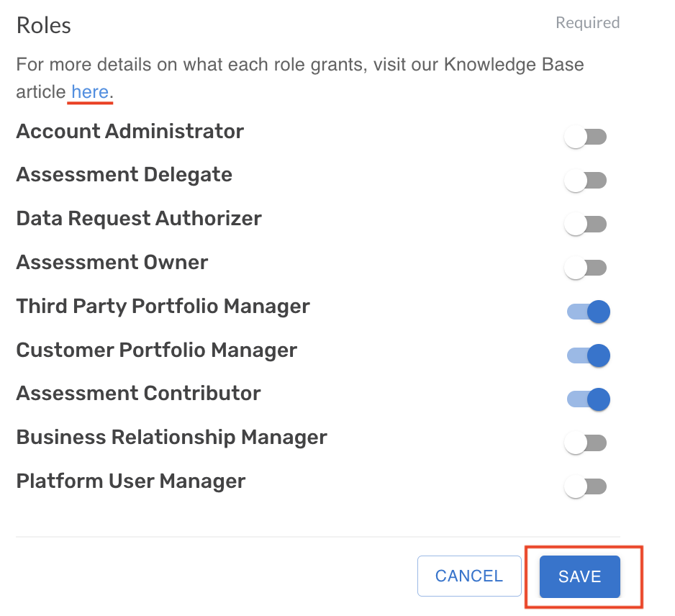Toggle Account Administrator access on
The width and height of the screenshot is (675, 616).
click(x=585, y=136)
